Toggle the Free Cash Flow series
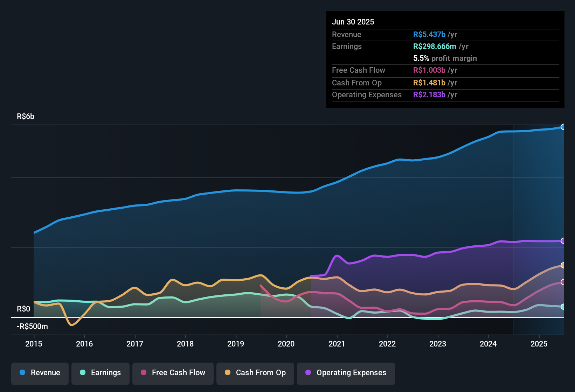The image size is (575, 392). coord(173,373)
